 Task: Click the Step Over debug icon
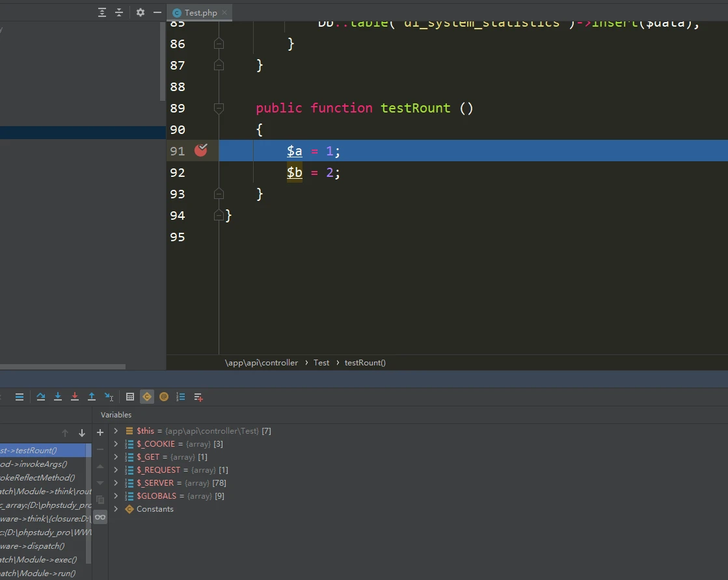pos(41,397)
